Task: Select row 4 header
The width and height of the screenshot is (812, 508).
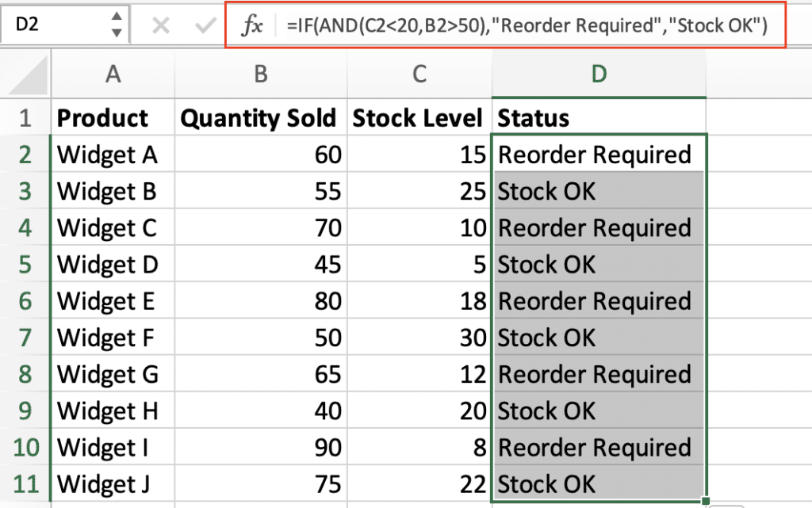Action: [x=25, y=227]
